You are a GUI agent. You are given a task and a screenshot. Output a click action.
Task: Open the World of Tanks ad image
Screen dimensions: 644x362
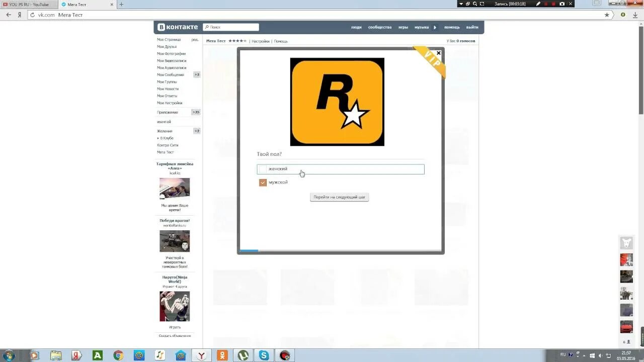pyautogui.click(x=175, y=241)
